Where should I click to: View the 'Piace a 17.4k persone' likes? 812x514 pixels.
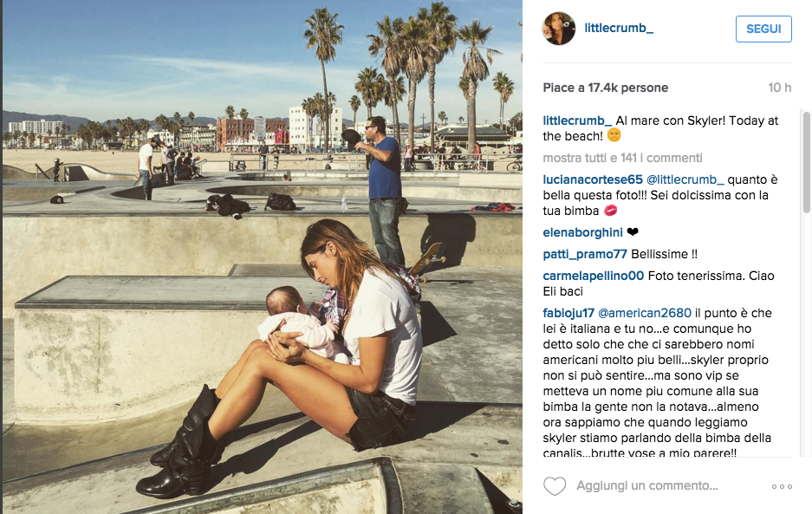click(606, 88)
